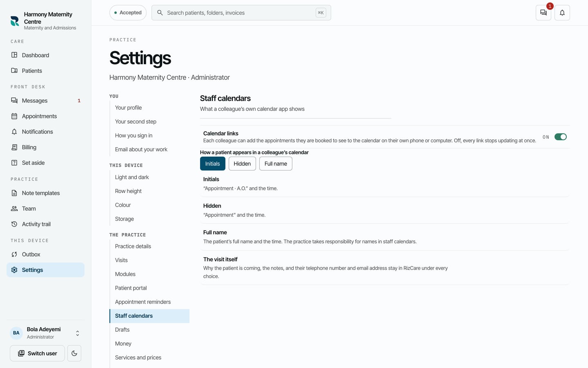588x368 pixels.
Task: Click the Settings gear icon in sidebar
Action: [14, 270]
